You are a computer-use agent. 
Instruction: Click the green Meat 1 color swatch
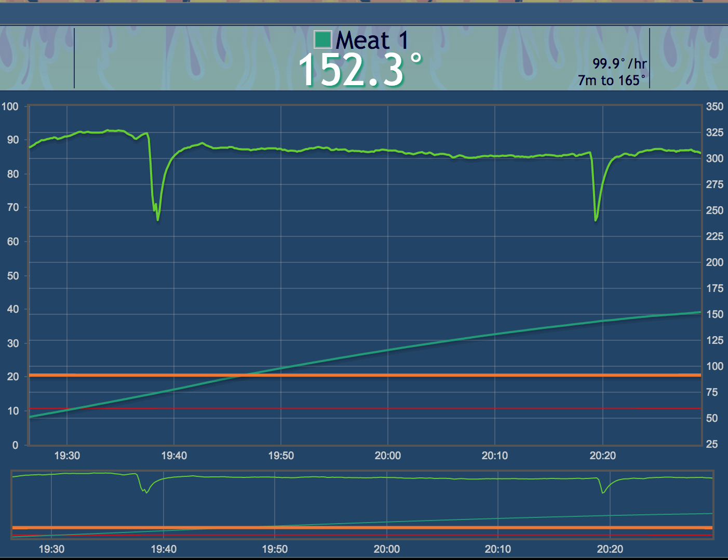(323, 39)
